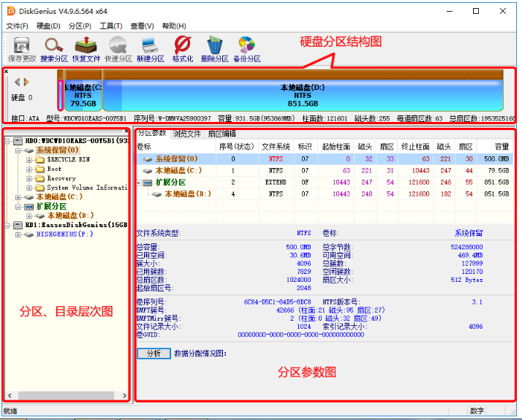Open the 备份分区 backup partition tool
The width and height of the screenshot is (522, 420).
click(x=246, y=49)
